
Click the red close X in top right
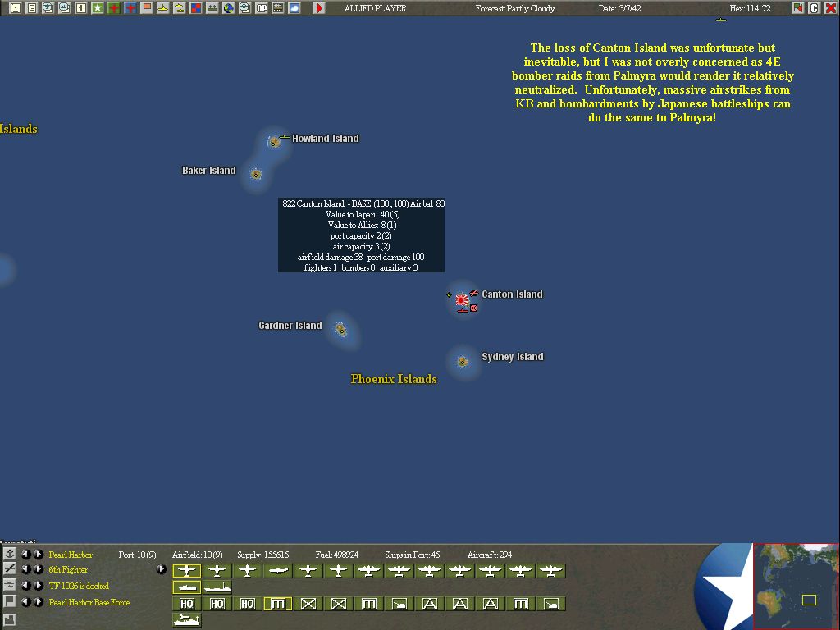(x=831, y=8)
